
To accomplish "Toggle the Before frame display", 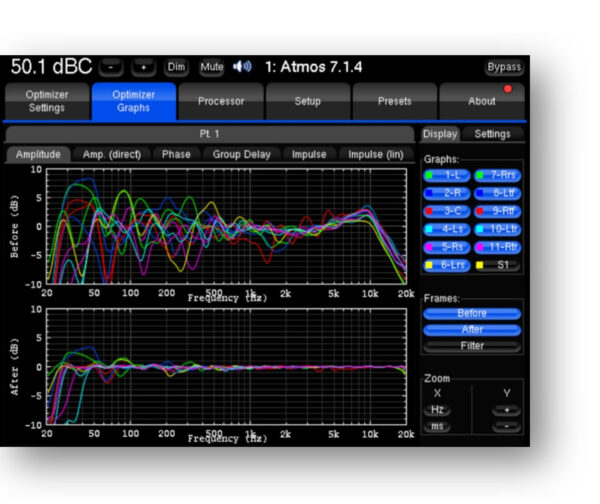I will pyautogui.click(x=472, y=313).
